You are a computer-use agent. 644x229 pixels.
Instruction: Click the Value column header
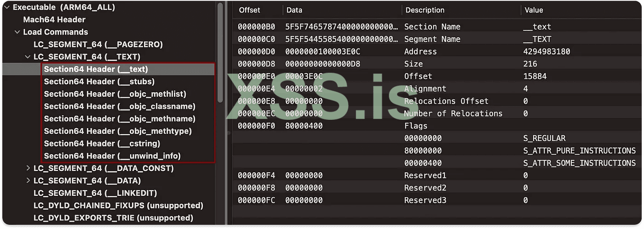click(534, 10)
